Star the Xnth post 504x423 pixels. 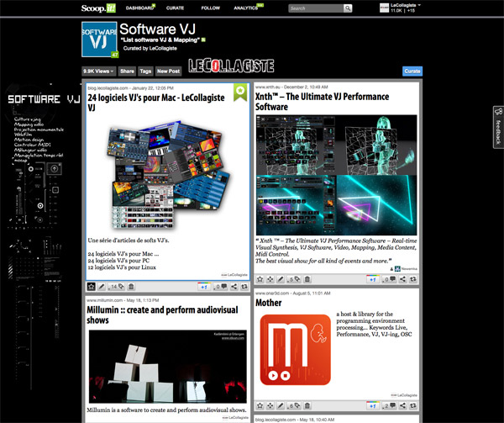coord(260,279)
